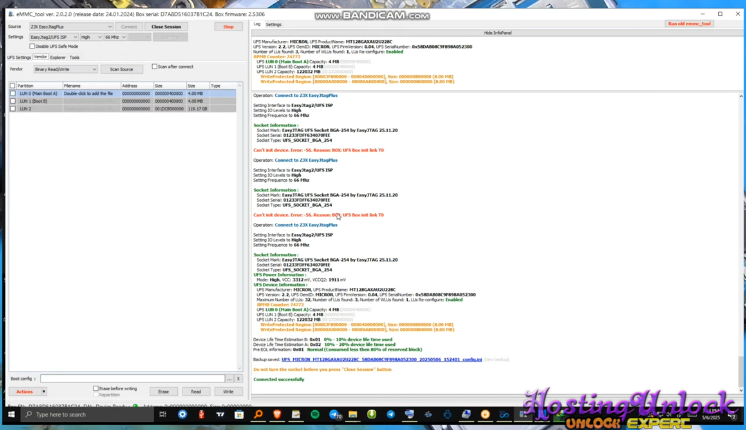Open Task View from the taskbar
This screenshot has height=430, width=746.
pyautogui.click(x=164, y=414)
